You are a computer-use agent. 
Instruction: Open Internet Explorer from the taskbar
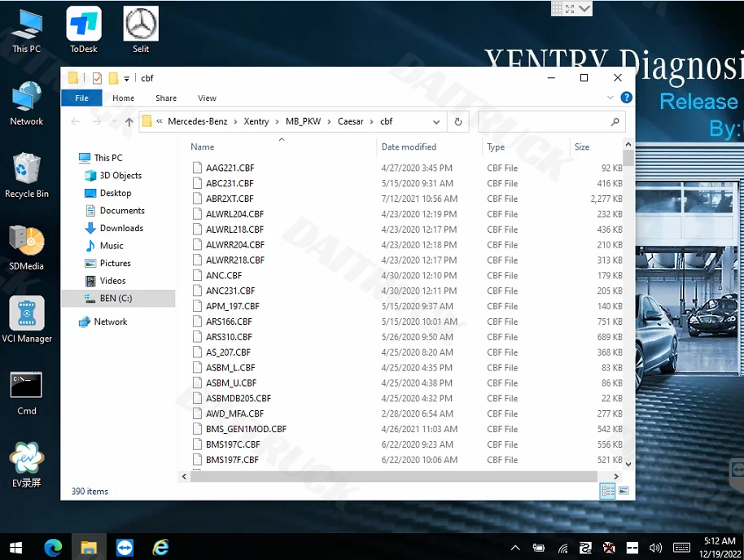click(161, 548)
